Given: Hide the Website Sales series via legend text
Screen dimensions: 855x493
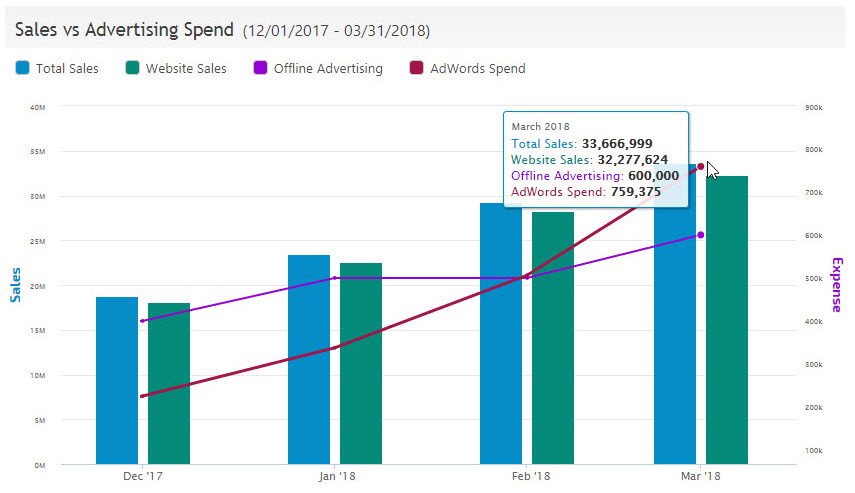Looking at the screenshot, I should click(x=185, y=69).
